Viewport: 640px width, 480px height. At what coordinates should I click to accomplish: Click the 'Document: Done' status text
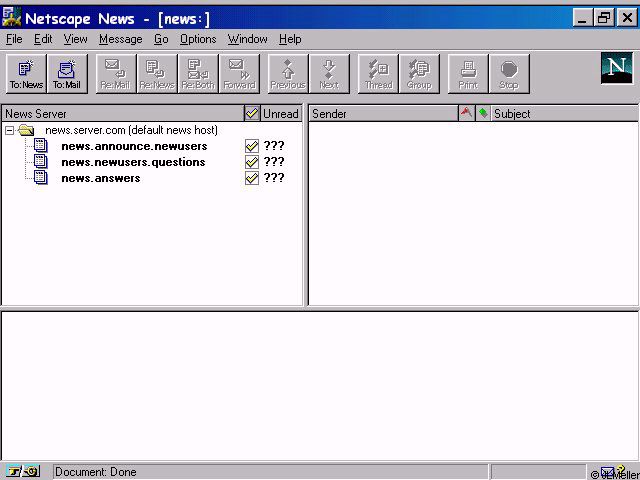(96, 472)
